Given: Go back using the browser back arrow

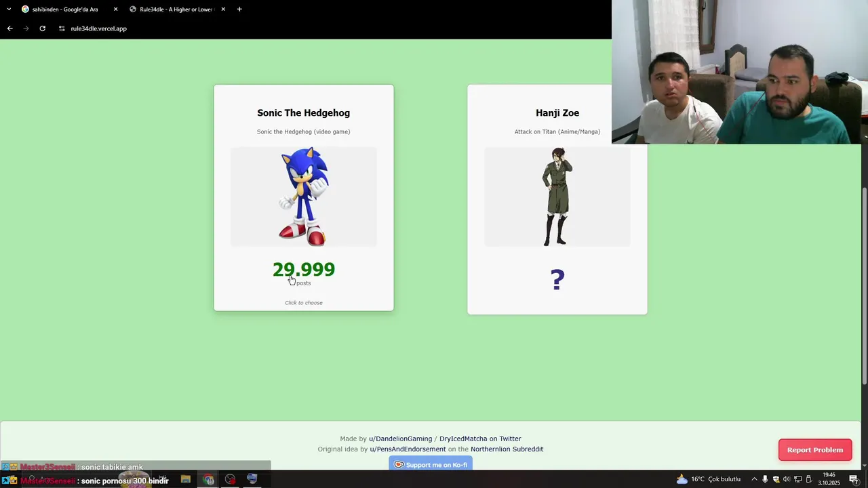Looking at the screenshot, I should click(x=9, y=28).
